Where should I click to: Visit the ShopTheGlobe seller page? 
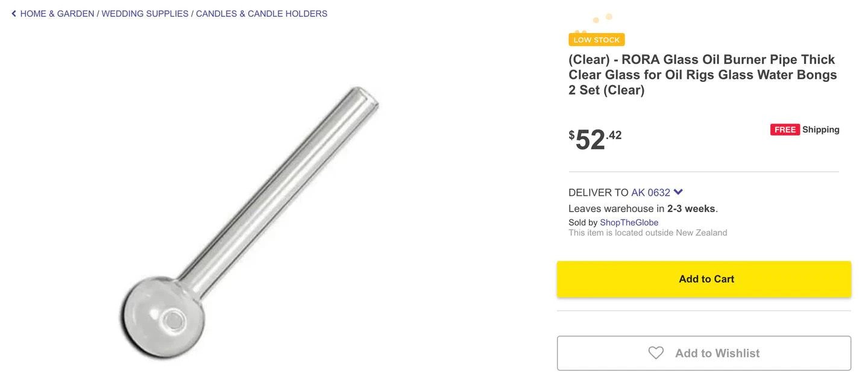tap(629, 222)
